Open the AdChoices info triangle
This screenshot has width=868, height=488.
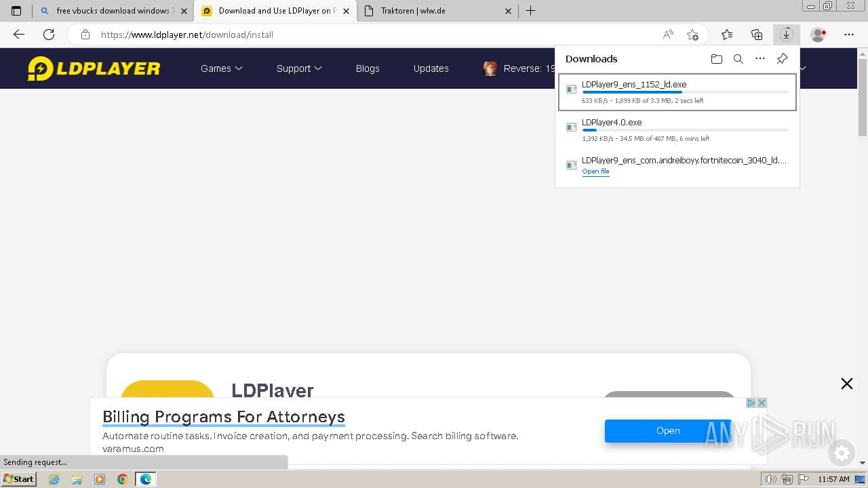coord(751,403)
